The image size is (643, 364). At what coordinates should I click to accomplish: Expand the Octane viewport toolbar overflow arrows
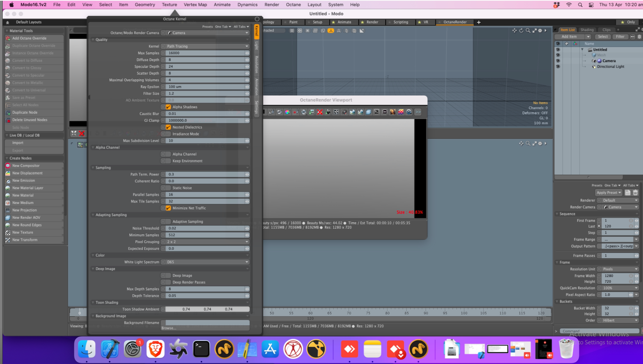418,112
